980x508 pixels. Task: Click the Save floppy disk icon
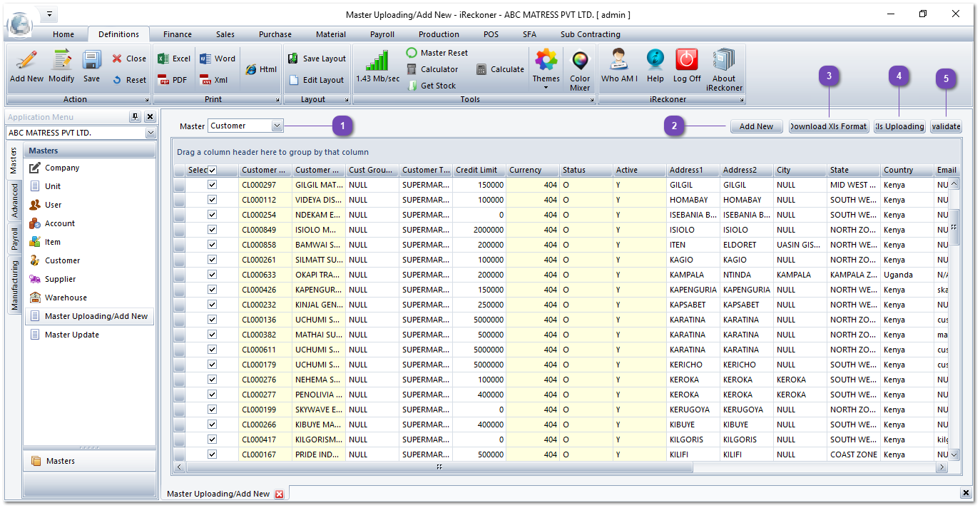91,62
